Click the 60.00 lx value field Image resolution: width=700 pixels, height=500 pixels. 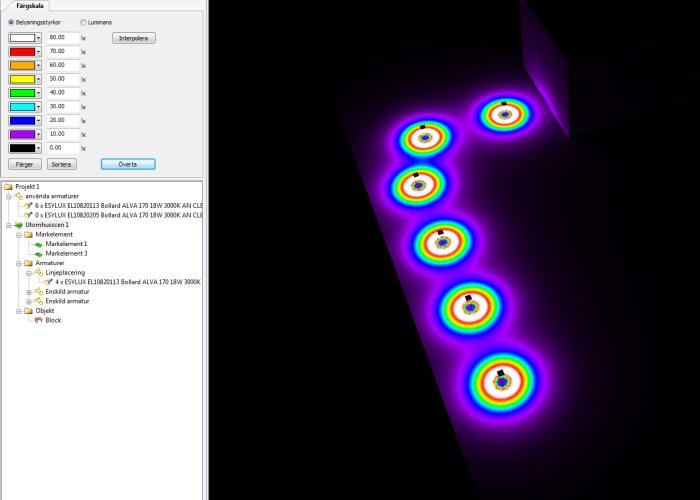(x=63, y=66)
